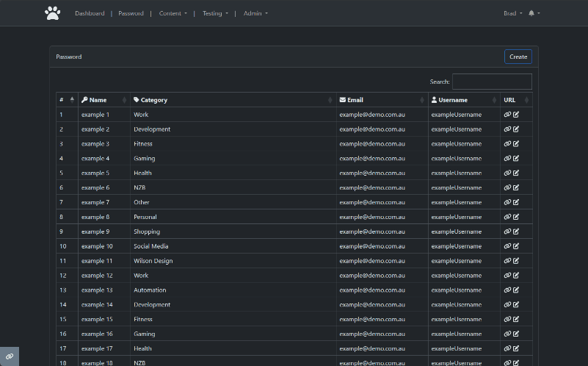
Task: Select the 'example 7' name cell
Action: (104, 202)
